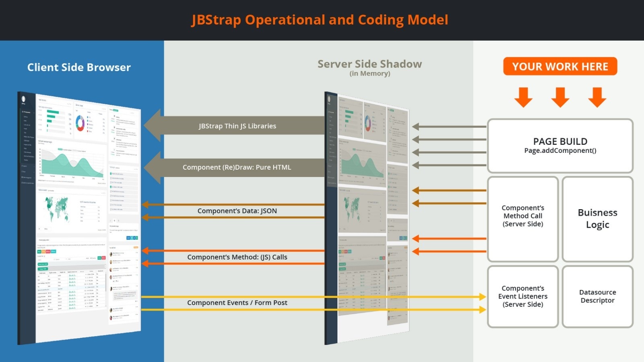Viewport: 644px width, 362px height.
Task: Click the donut chart in server shadow dashboard
Action: [367, 123]
